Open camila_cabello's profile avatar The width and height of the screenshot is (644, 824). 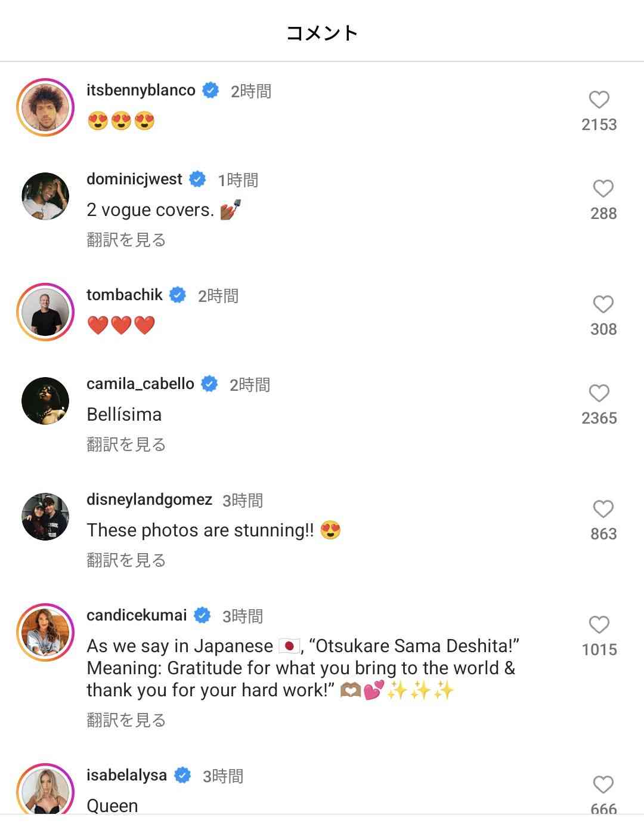45,401
